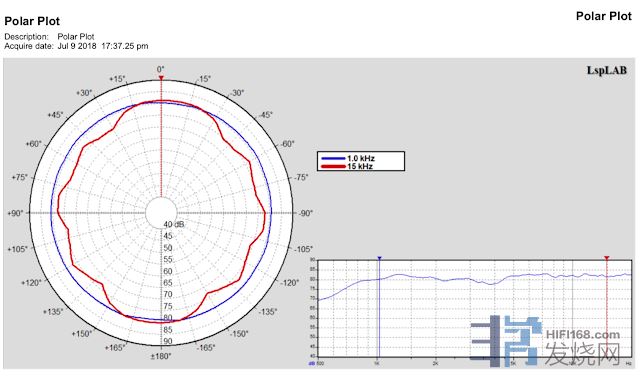This screenshot has width=640, height=378.
Task: Click the Polar Plot title at top left
Action: click(x=32, y=21)
